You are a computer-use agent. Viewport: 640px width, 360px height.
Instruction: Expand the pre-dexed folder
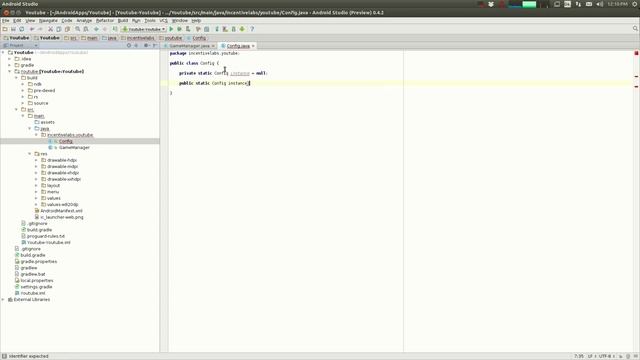point(23,91)
